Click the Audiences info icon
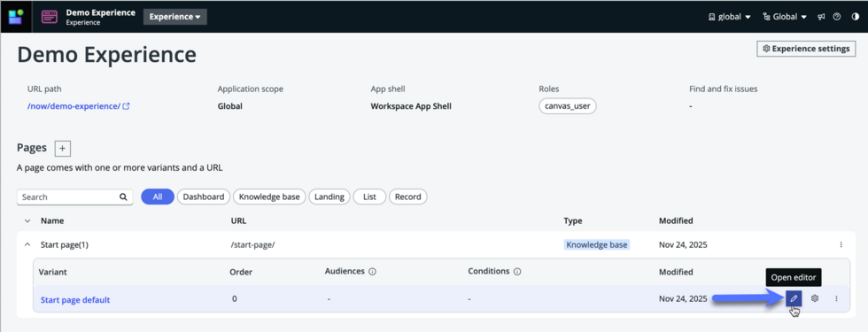This screenshot has height=332, width=868. click(x=373, y=272)
